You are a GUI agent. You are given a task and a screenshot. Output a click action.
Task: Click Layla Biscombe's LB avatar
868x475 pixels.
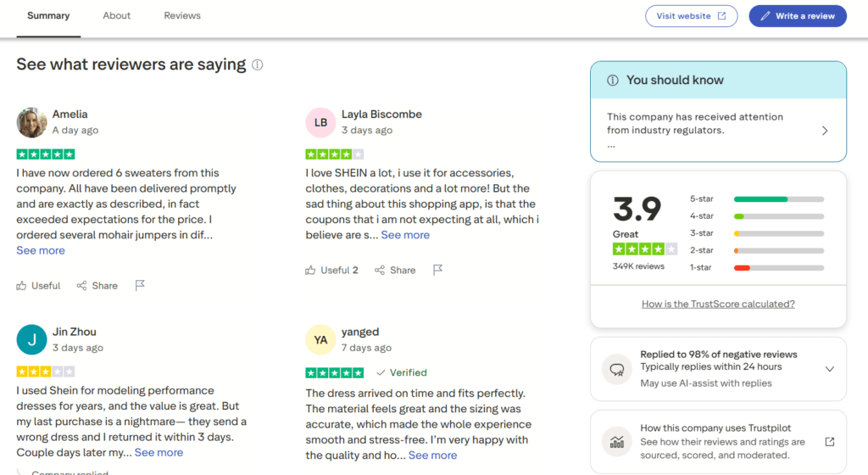tap(320, 122)
